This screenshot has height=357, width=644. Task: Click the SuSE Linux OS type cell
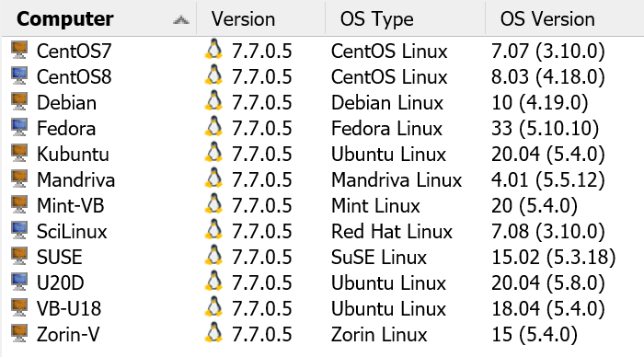coord(379,258)
